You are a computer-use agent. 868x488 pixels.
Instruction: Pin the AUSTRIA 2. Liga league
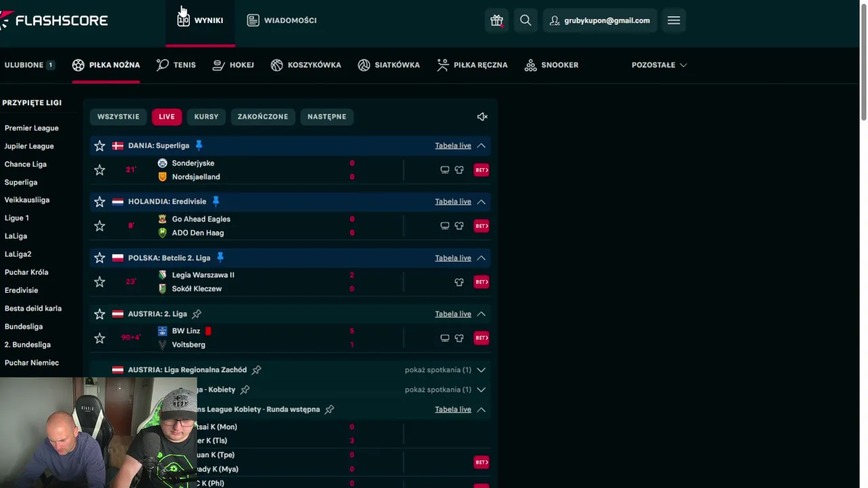pyautogui.click(x=197, y=314)
